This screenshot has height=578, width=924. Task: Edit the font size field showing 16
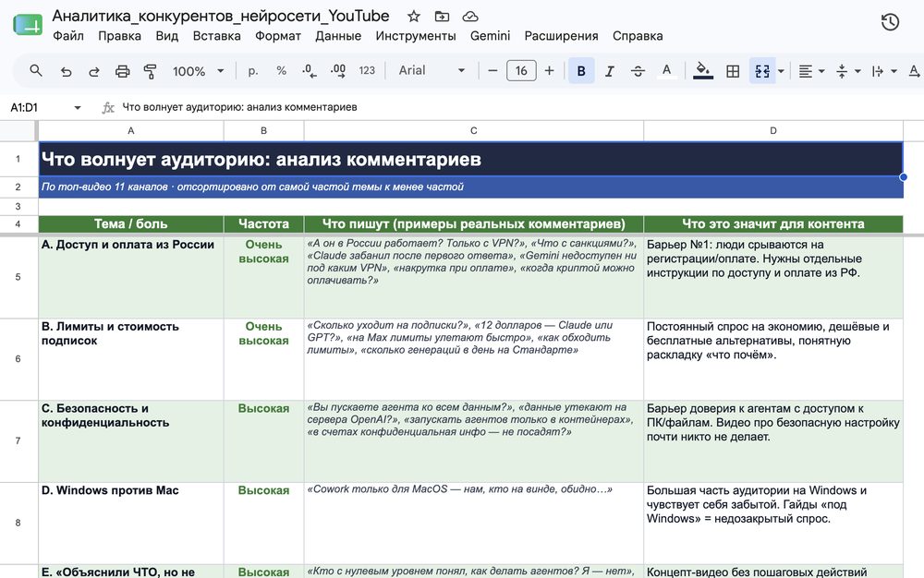(521, 71)
